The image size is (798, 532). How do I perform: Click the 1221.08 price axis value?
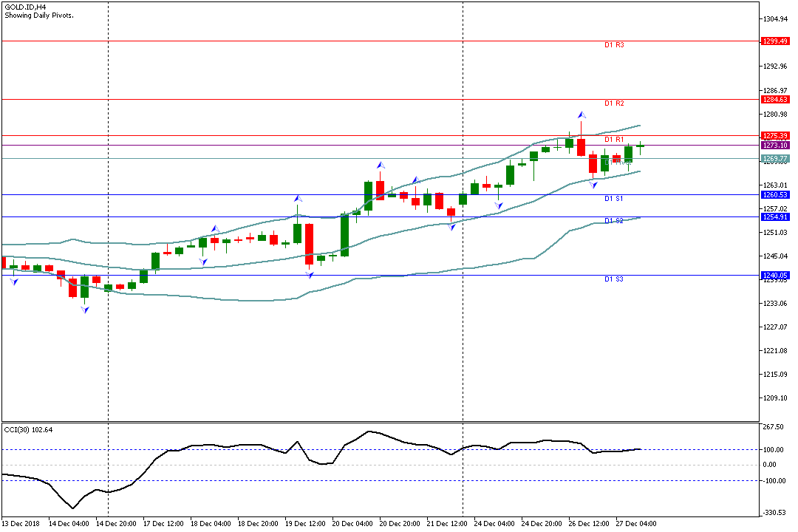776,351
